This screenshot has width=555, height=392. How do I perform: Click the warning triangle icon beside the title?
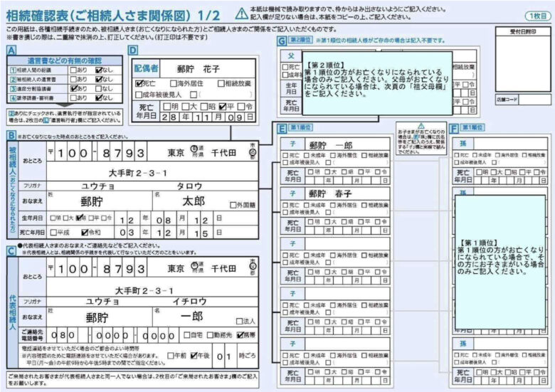pyautogui.click(x=241, y=14)
